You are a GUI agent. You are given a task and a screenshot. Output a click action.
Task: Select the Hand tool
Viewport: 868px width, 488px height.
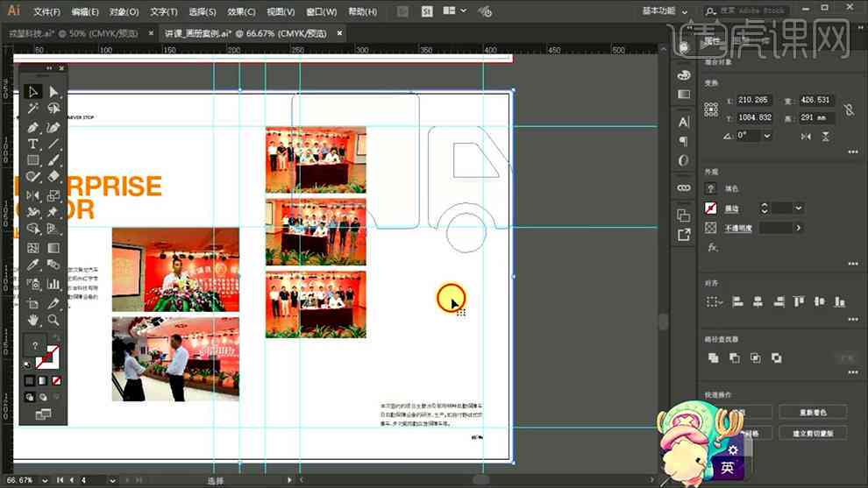pos(32,320)
